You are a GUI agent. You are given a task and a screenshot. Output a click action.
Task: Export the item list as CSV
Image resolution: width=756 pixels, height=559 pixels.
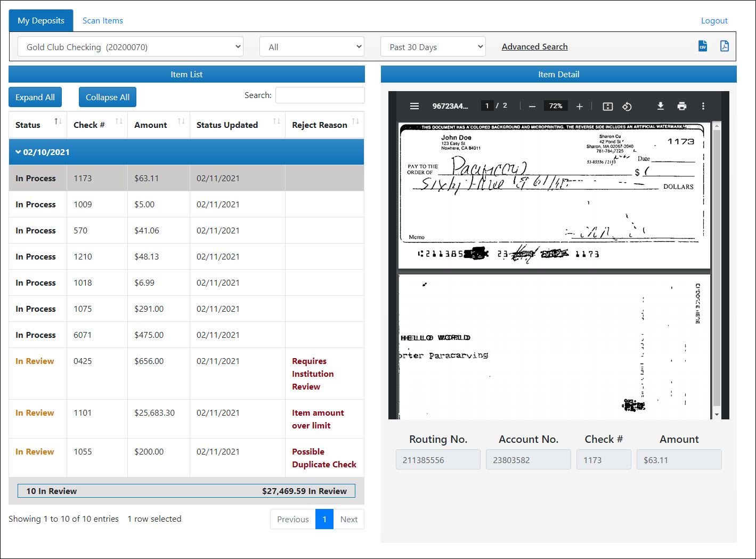(x=703, y=46)
